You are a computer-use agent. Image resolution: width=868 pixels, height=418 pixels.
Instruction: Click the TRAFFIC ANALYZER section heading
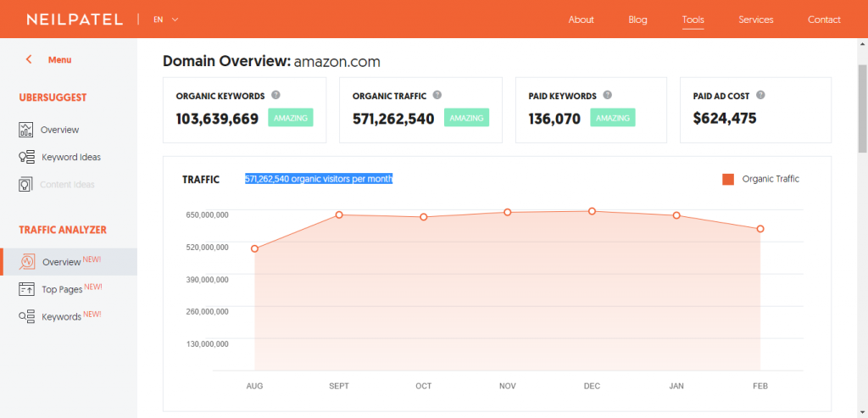63,230
